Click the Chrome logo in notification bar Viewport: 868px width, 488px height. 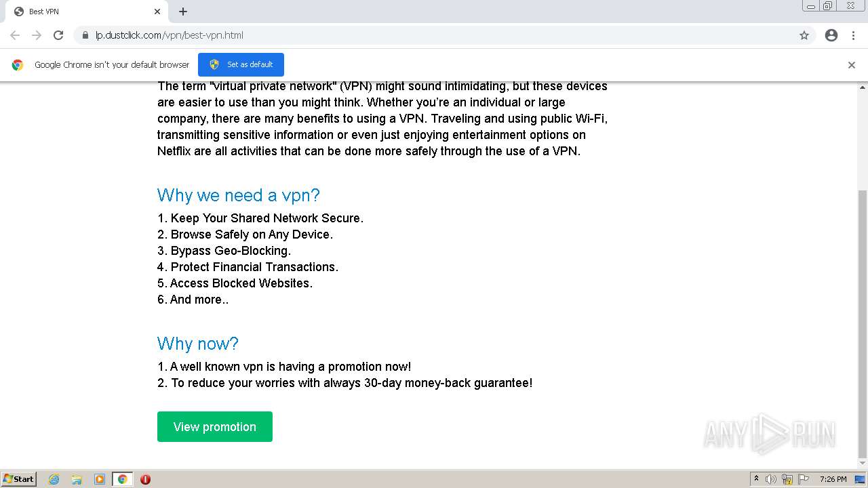point(18,65)
